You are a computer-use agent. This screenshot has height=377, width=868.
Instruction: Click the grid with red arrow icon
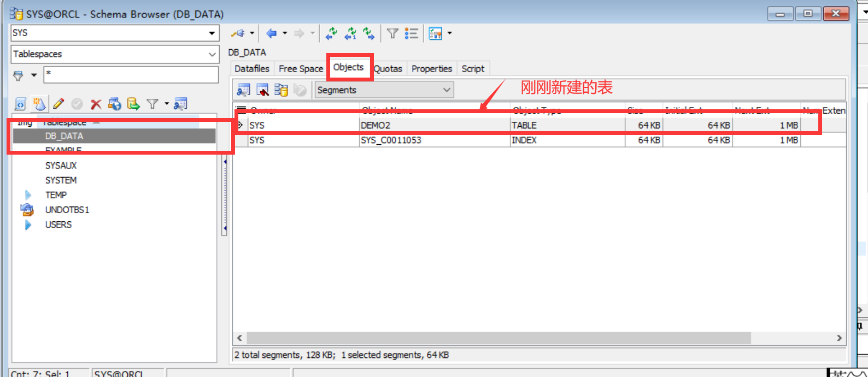tap(263, 90)
